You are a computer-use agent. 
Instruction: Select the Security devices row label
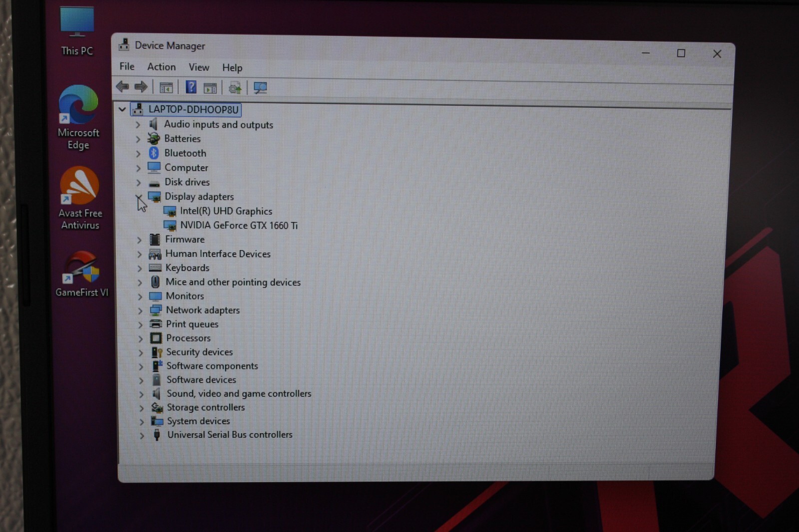[x=199, y=352]
